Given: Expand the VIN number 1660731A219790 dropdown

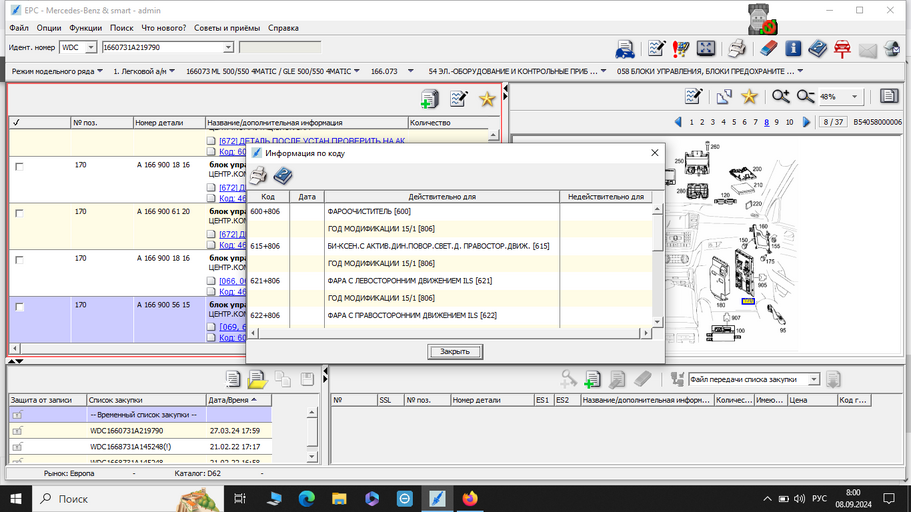Looking at the screenshot, I should 228,48.
